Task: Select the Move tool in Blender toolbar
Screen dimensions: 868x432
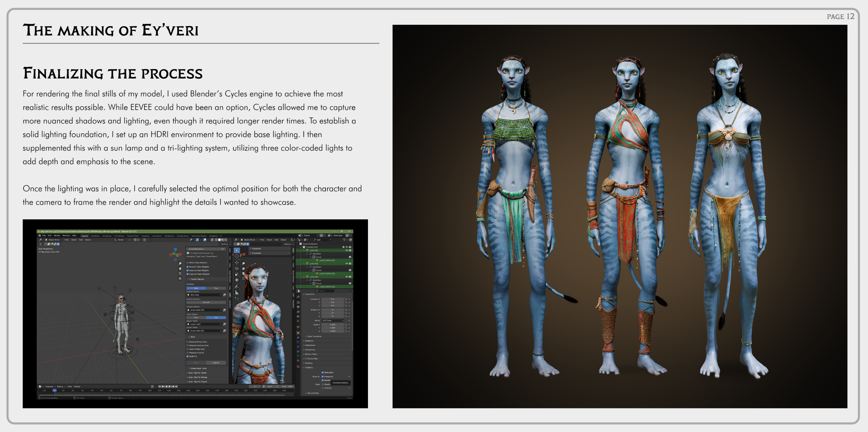Action: point(237,263)
